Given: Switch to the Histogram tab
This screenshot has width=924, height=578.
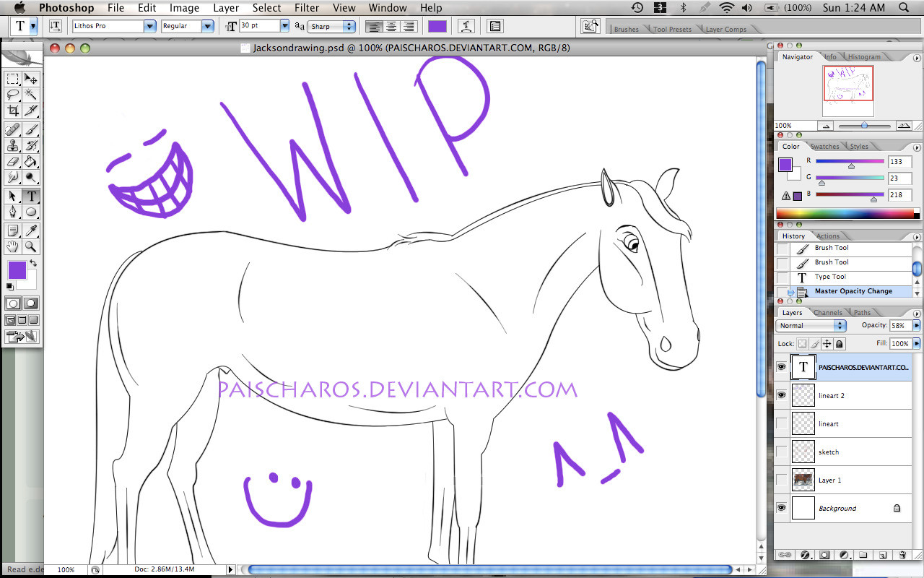Looking at the screenshot, I should point(864,57).
